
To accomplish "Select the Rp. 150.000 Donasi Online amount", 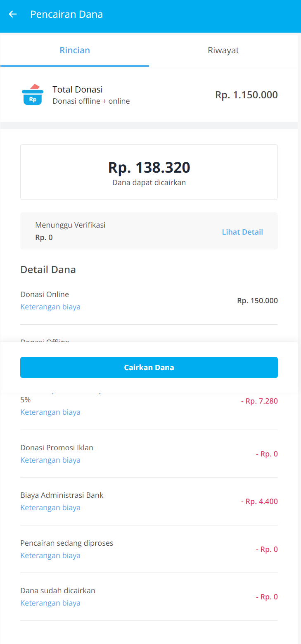I will [x=257, y=301].
